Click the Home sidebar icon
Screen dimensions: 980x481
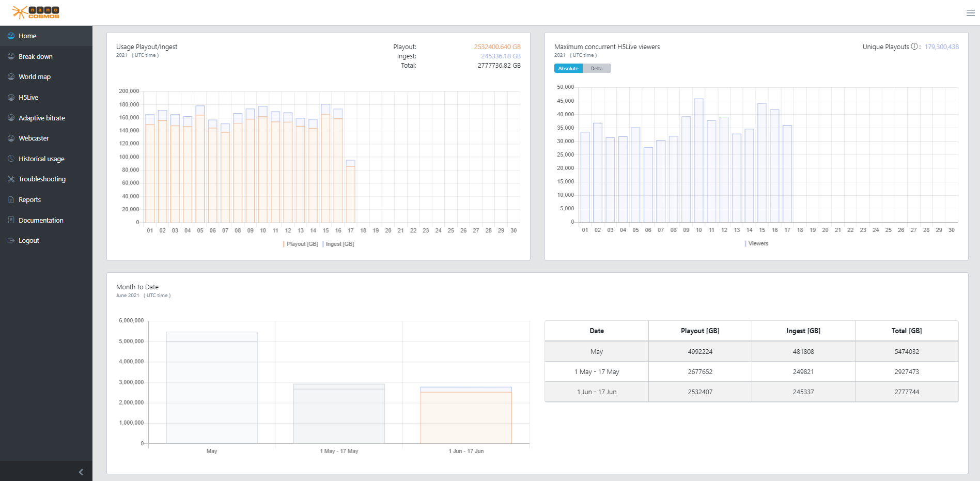(x=11, y=36)
